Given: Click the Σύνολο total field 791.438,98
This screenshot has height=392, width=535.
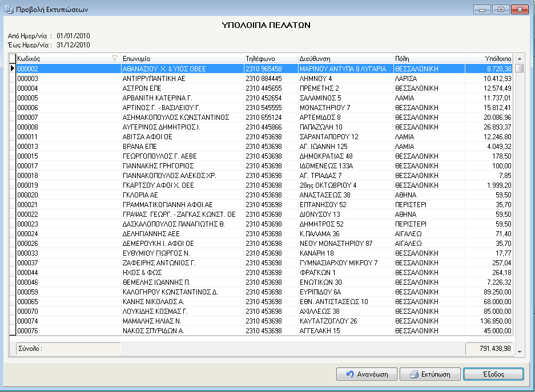Looking at the screenshot, I should (489, 349).
